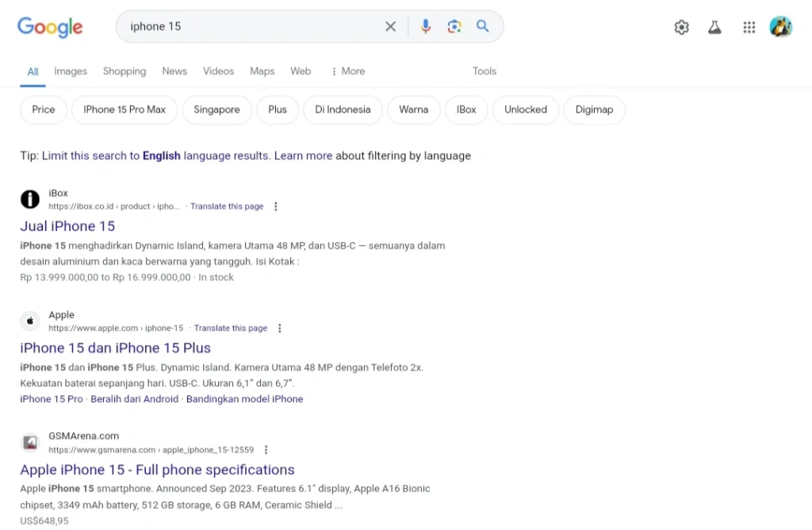Screen dimensions: 812x530
Task: Switch to the News tab
Action: click(174, 71)
